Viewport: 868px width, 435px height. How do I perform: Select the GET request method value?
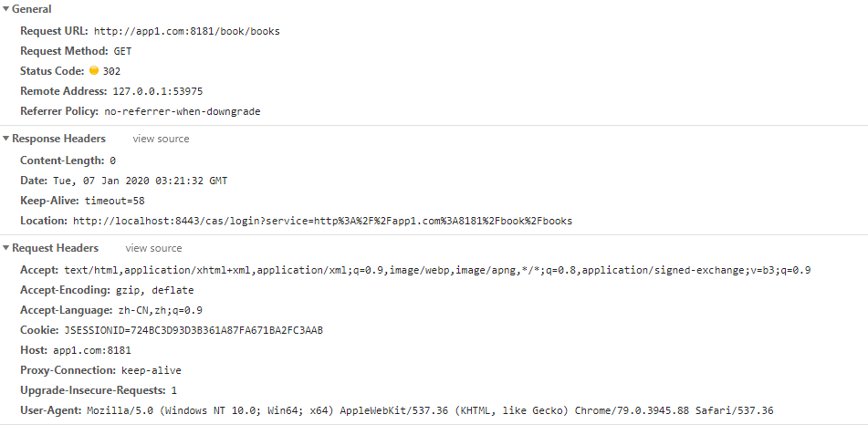122,51
